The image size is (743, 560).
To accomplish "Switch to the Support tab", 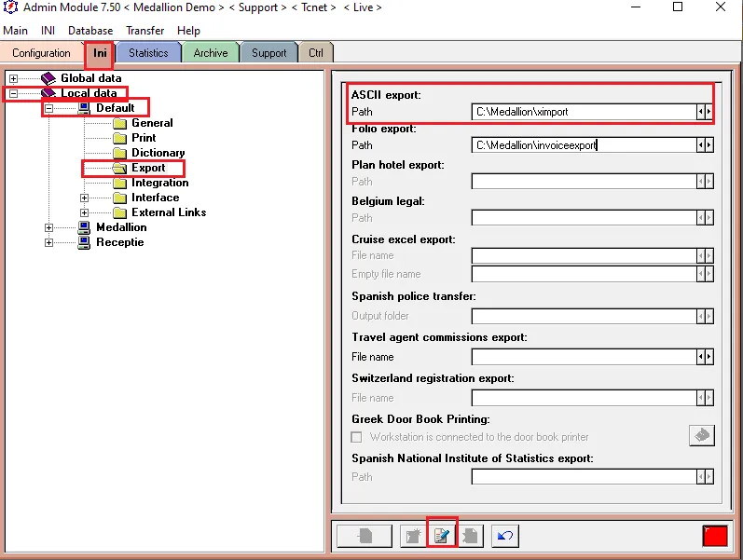I will 269,53.
